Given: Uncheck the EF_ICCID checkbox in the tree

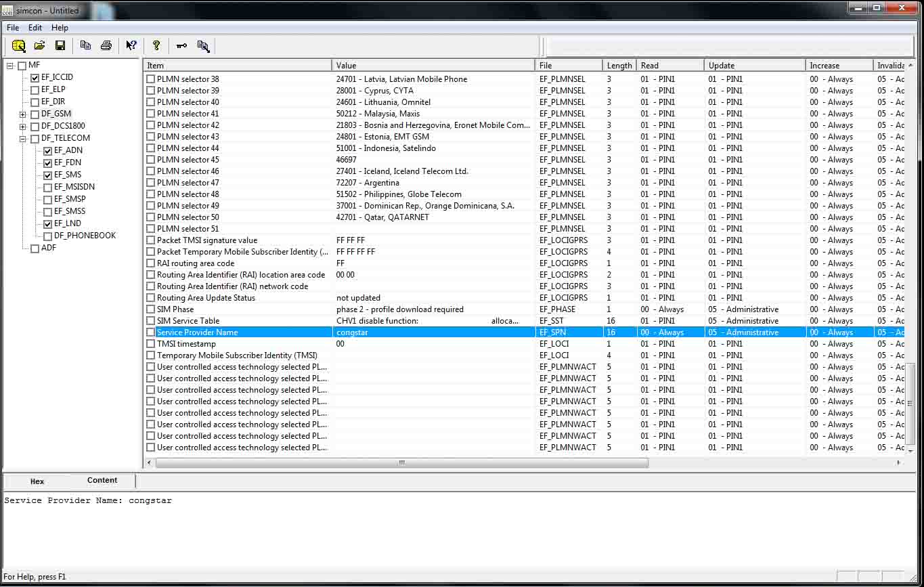Looking at the screenshot, I should (35, 78).
